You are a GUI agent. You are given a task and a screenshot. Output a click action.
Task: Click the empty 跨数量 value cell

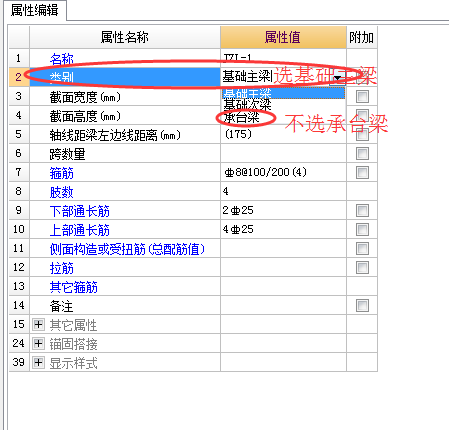tap(283, 153)
